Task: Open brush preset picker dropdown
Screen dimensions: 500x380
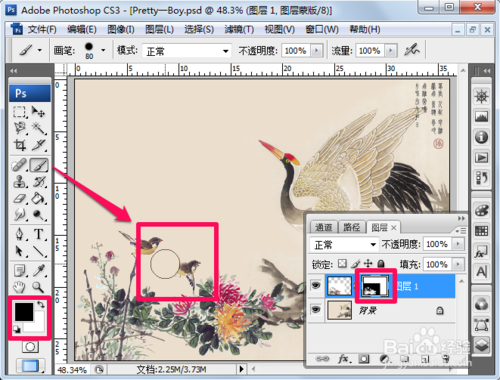Action: (x=103, y=50)
